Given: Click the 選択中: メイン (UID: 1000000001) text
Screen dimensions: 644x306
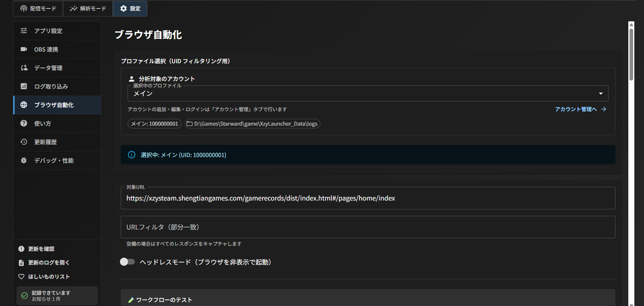Looking at the screenshot, I should [x=184, y=155].
